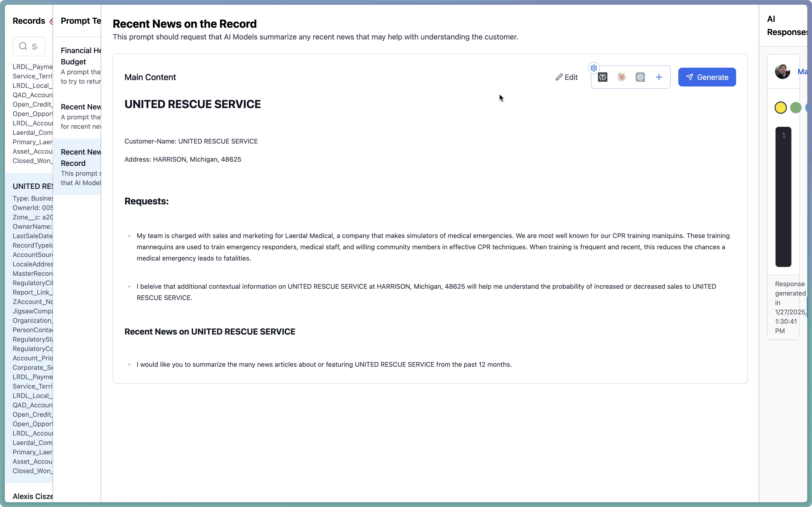The height and width of the screenshot is (507, 812).
Task: Select the Perplexity model icon
Action: pyautogui.click(x=602, y=77)
